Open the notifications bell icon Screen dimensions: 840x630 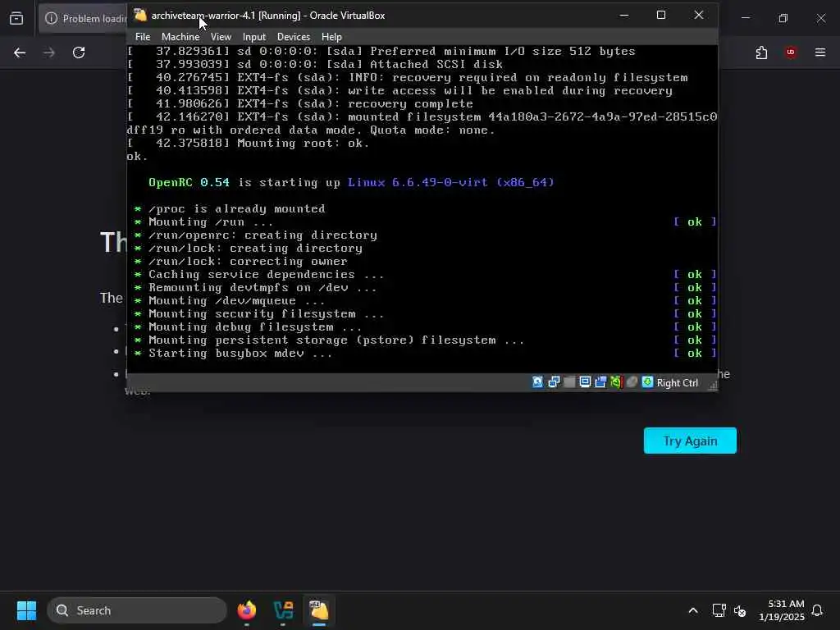(x=817, y=610)
